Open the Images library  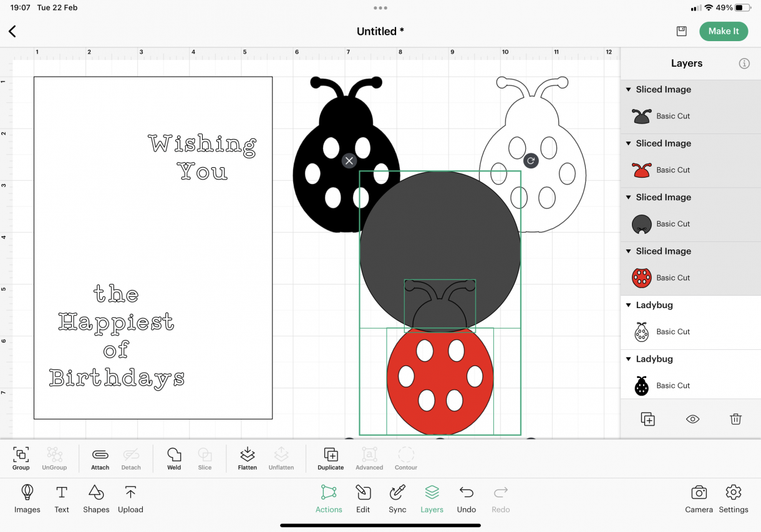pyautogui.click(x=27, y=499)
